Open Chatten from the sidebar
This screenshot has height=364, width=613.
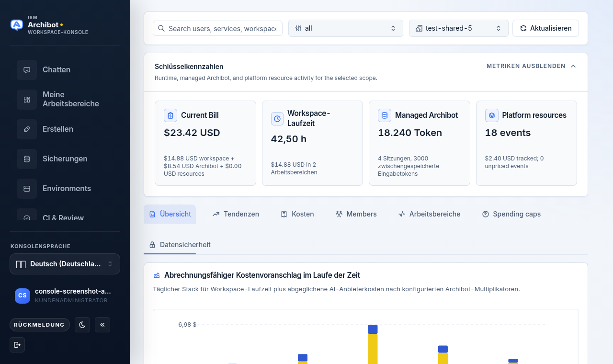pos(65,70)
